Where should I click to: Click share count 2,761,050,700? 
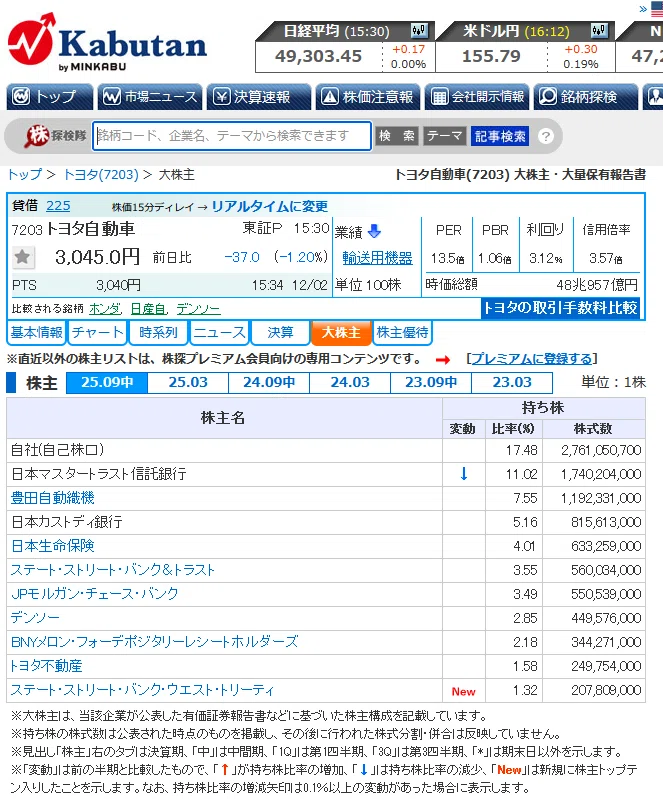coord(601,450)
